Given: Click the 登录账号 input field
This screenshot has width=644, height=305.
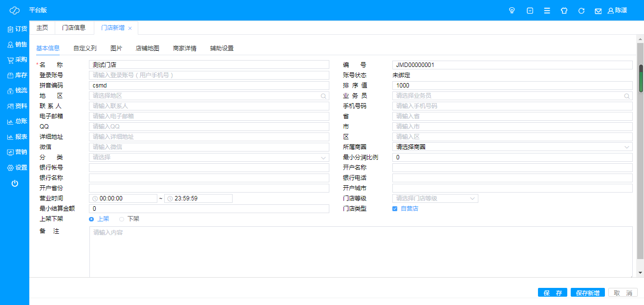Looking at the screenshot, I should 209,75.
